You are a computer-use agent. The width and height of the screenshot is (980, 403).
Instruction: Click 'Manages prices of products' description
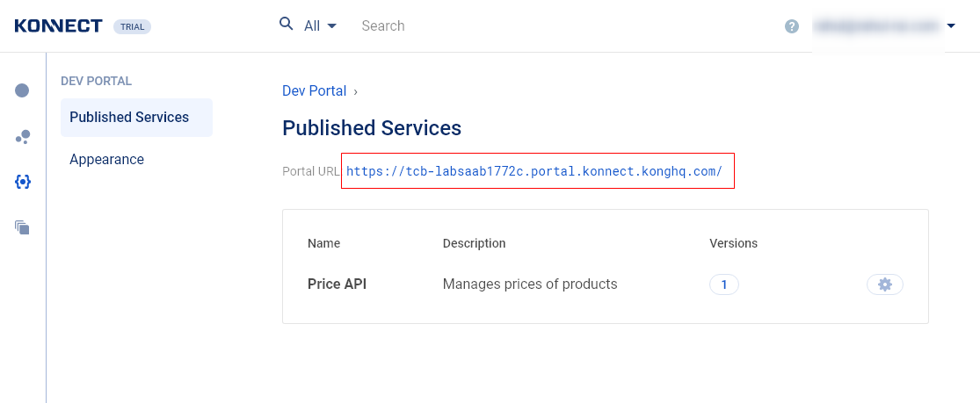[x=530, y=284]
